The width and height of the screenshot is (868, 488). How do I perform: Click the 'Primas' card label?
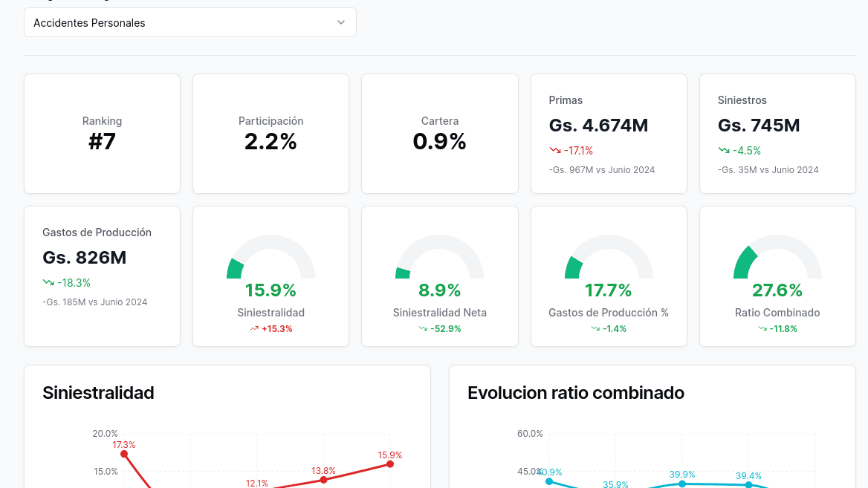[566, 100]
